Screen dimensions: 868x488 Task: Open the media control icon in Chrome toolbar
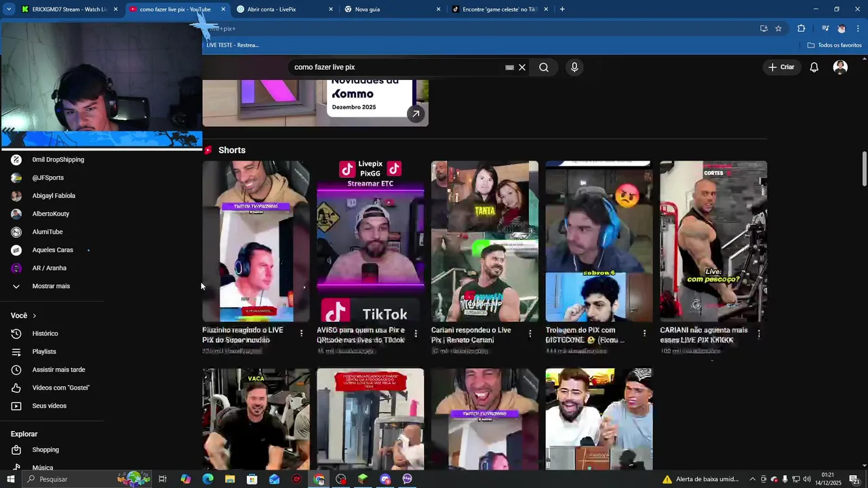click(x=825, y=28)
